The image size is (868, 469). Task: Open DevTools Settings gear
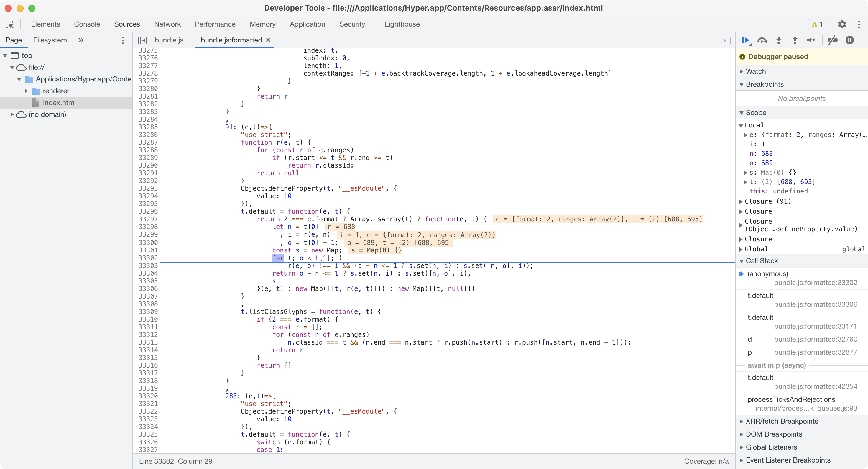(x=842, y=24)
